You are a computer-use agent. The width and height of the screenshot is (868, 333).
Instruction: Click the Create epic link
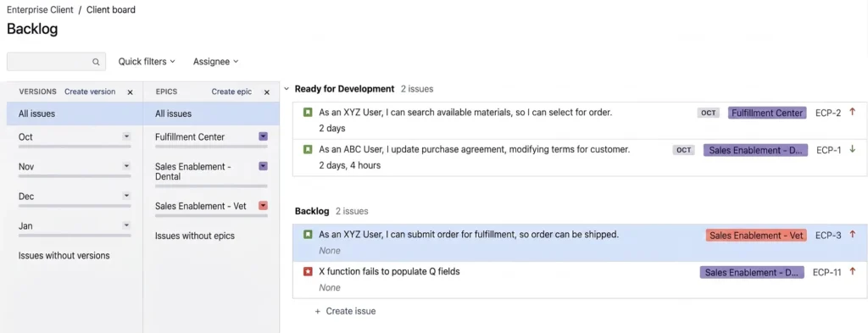[x=231, y=92]
